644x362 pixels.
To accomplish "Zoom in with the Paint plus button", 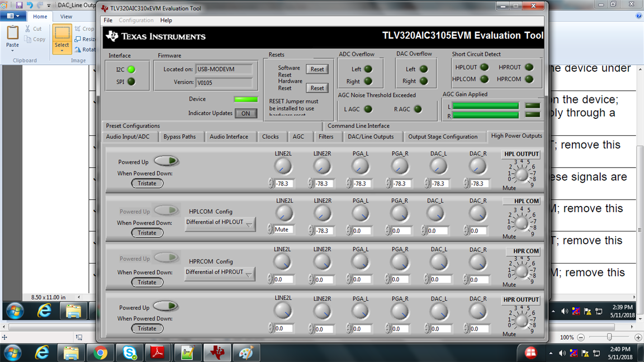I will pyautogui.click(x=638, y=337).
